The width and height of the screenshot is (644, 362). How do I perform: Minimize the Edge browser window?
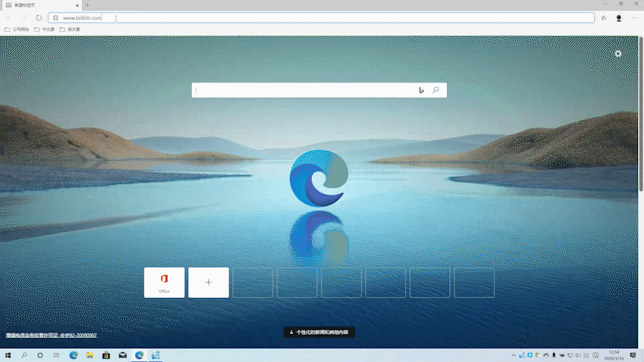coord(605,4)
